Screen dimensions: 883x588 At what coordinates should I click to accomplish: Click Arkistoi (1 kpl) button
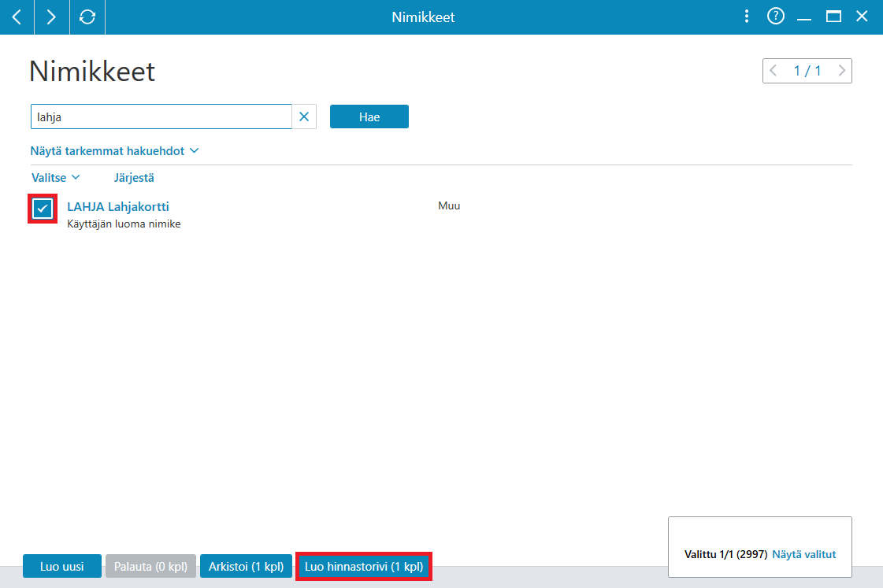[246, 566]
